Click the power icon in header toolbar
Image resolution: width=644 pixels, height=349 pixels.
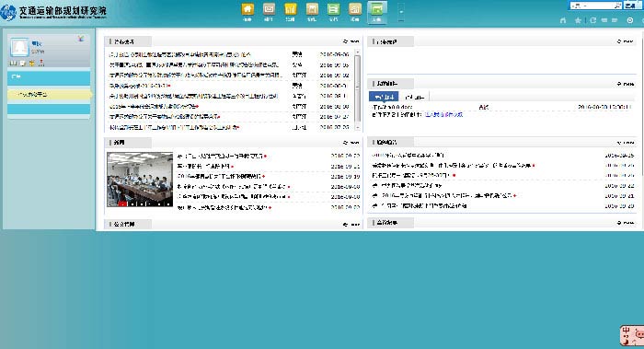click(629, 20)
